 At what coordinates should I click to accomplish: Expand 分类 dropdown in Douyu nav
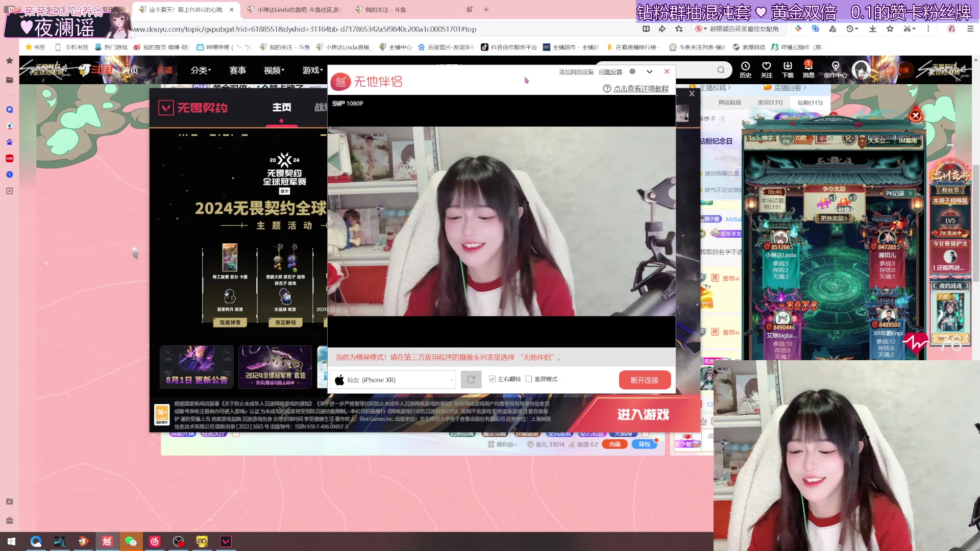pos(201,70)
